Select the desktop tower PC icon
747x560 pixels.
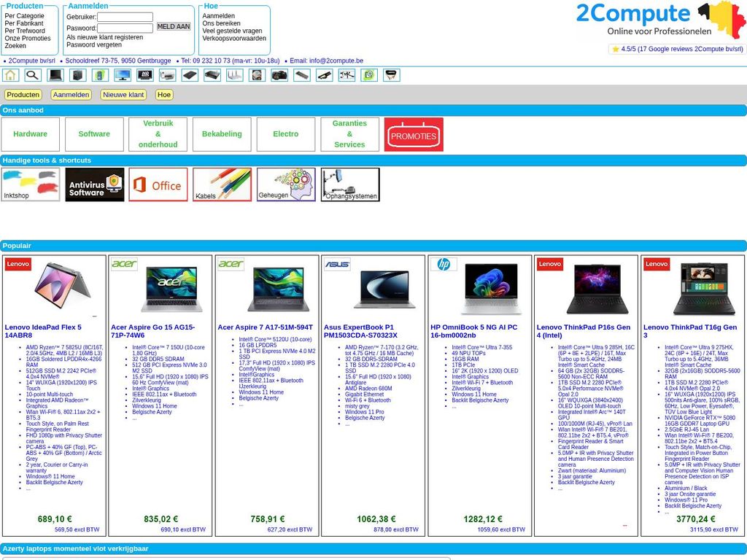tap(77, 75)
